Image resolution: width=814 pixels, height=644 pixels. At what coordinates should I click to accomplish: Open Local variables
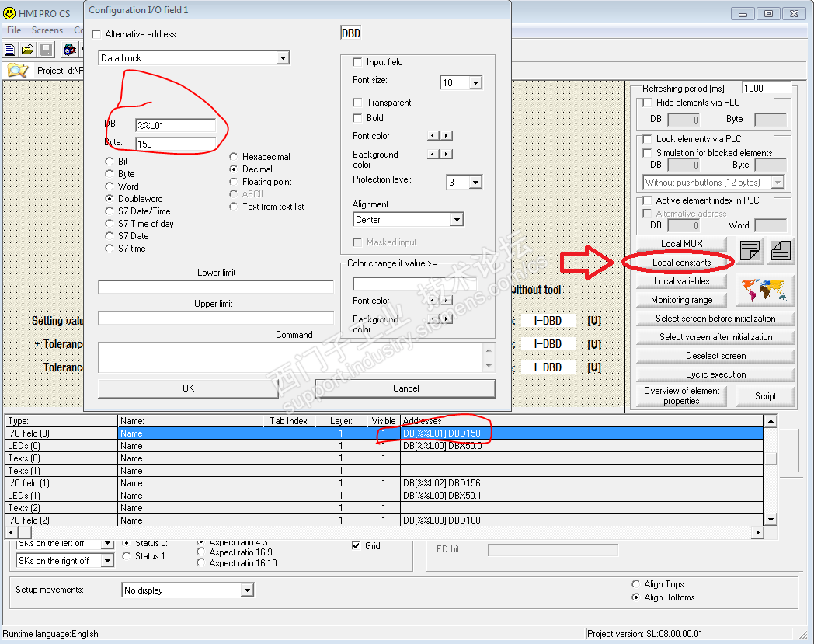[681, 281]
